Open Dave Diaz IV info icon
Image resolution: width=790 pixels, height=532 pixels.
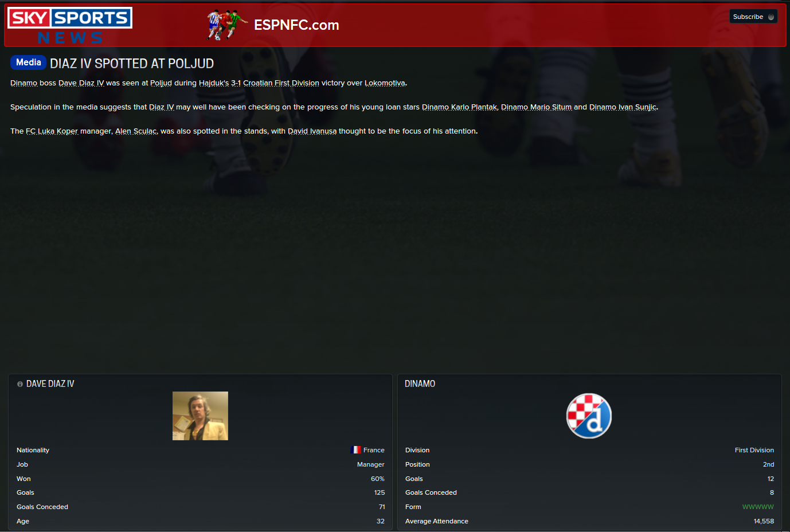tap(20, 384)
